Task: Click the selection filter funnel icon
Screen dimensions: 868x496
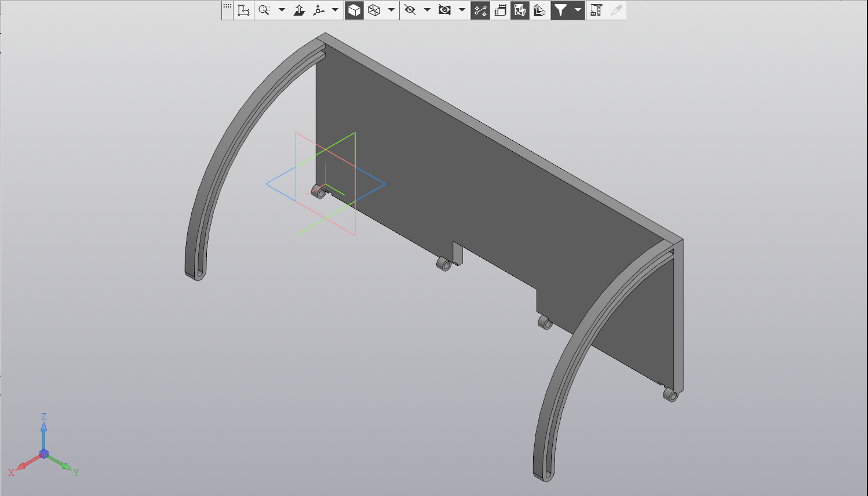Action: [560, 10]
